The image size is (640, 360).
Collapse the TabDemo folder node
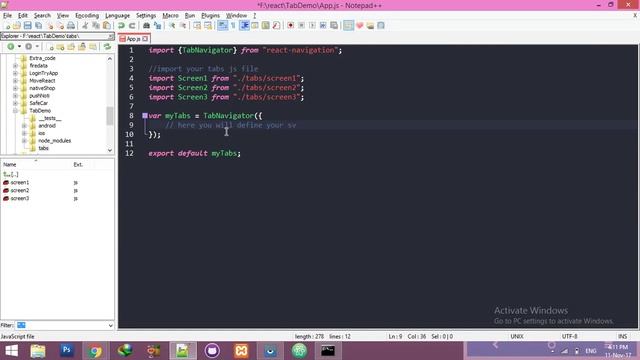coord(15,111)
